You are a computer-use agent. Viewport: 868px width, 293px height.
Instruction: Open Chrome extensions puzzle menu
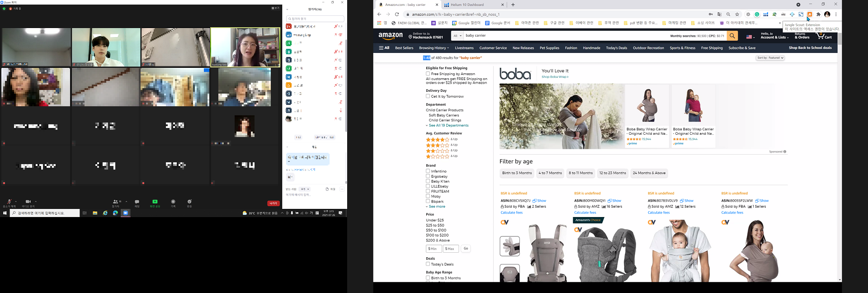(x=818, y=14)
